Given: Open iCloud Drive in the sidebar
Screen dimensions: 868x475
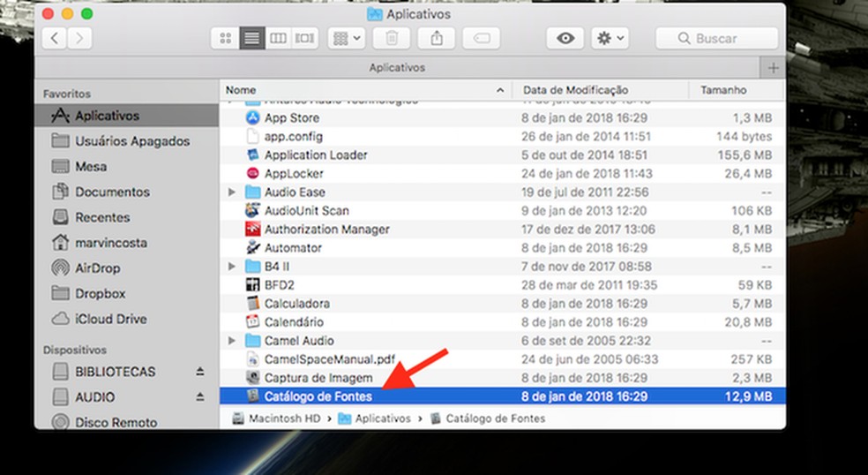Looking at the screenshot, I should [126, 320].
